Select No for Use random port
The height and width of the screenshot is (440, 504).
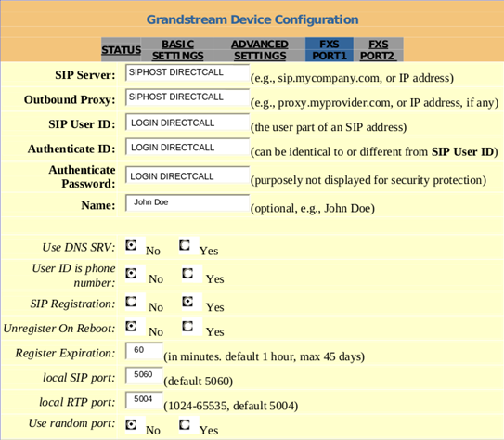pyautogui.click(x=131, y=424)
